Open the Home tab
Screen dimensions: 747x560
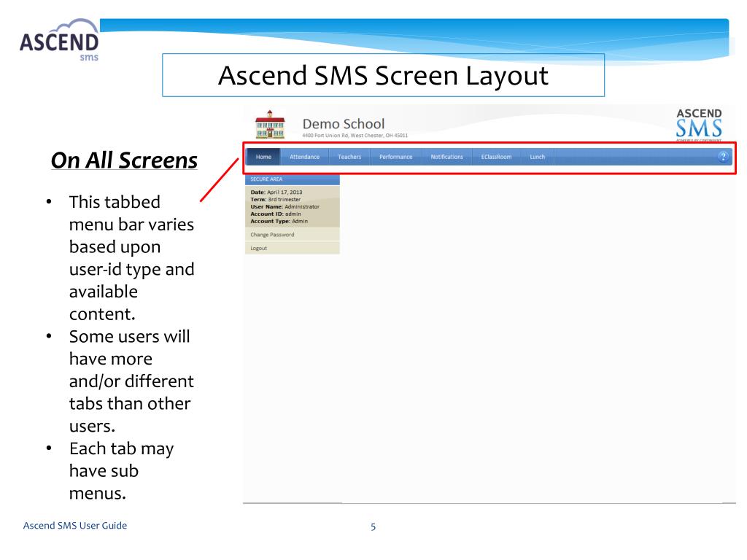(x=263, y=157)
